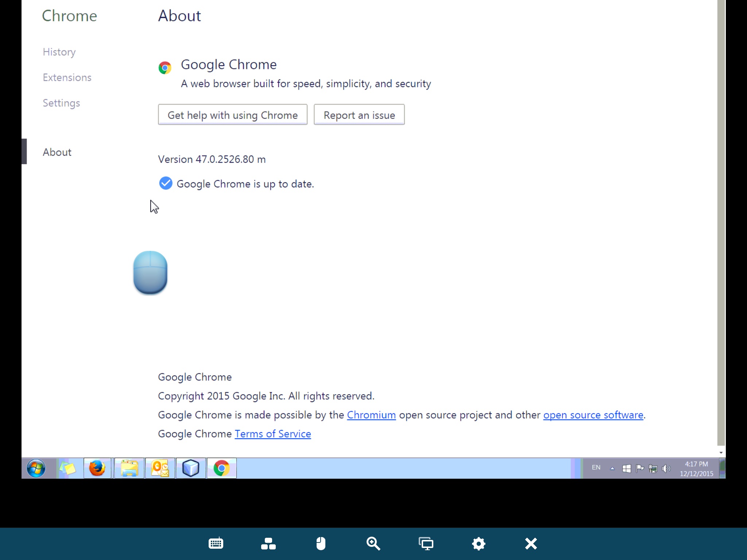This screenshot has width=747, height=560.
Task: Select Chrome in the taskbar
Action: tap(221, 468)
